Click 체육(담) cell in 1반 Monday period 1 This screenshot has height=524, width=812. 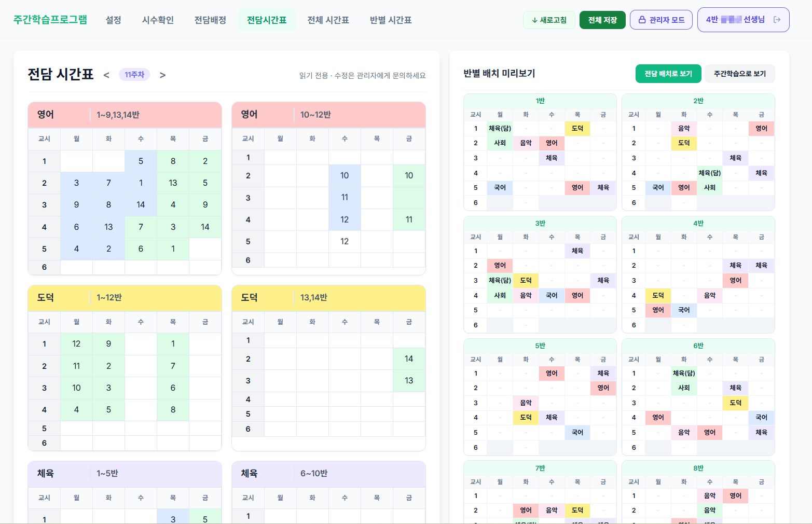pyautogui.click(x=500, y=128)
